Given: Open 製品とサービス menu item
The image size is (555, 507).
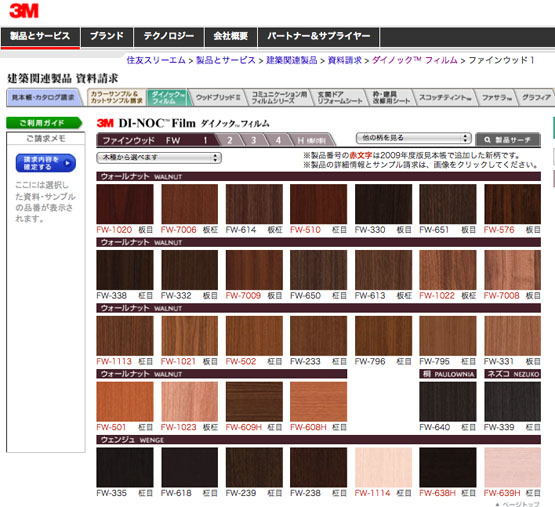Looking at the screenshot, I should tap(40, 36).
